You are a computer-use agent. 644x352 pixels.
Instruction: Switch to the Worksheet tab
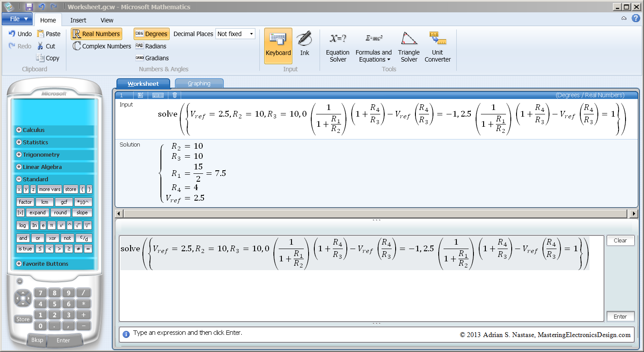(143, 84)
